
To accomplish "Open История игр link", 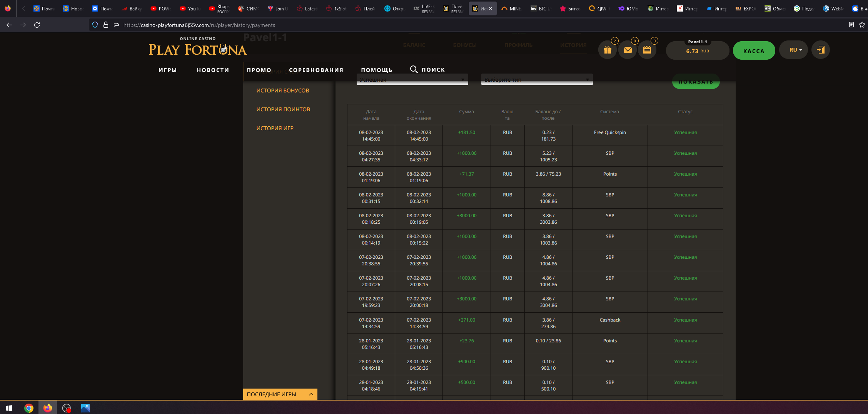I will point(275,128).
